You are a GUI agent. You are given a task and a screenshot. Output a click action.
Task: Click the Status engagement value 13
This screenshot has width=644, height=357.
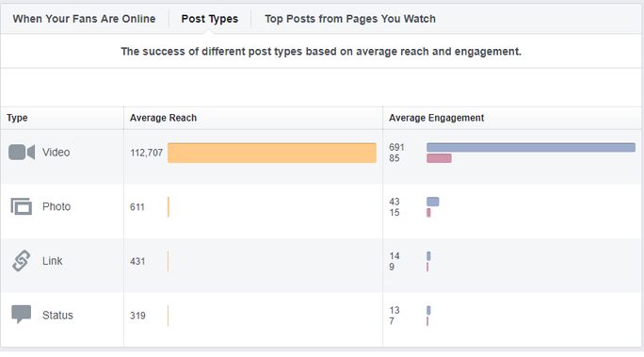[x=394, y=310]
